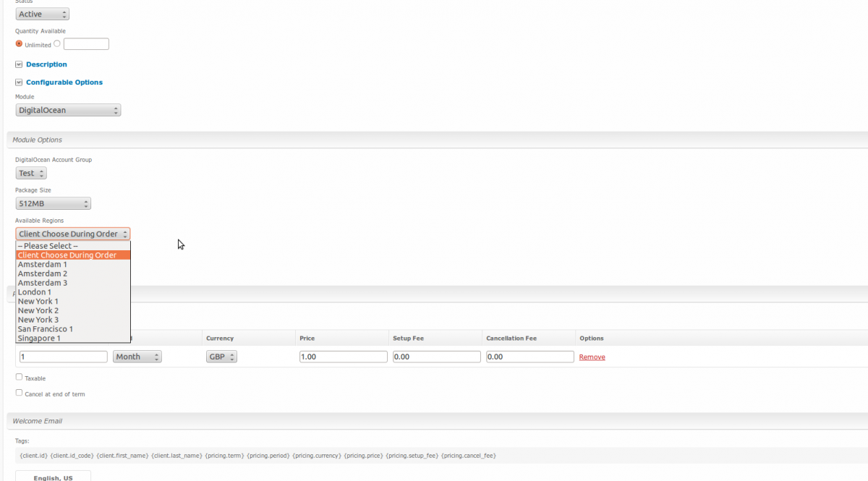Image resolution: width=868 pixels, height=481 pixels.
Task: Click the {client.id} tag text
Action: [x=34, y=456]
